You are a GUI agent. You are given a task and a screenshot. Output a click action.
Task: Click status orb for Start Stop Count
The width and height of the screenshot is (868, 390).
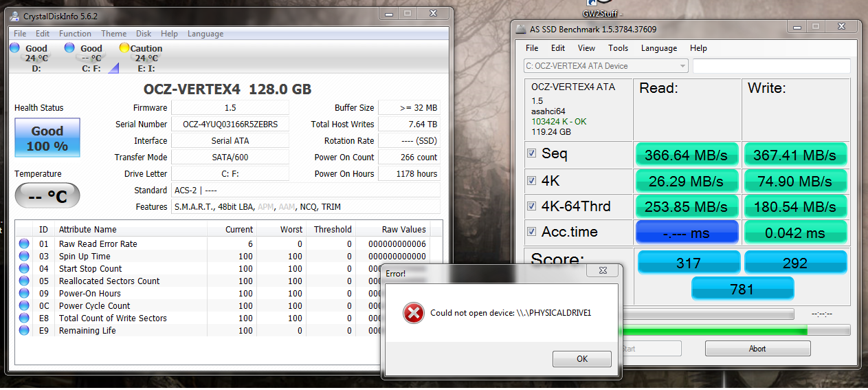click(x=24, y=268)
